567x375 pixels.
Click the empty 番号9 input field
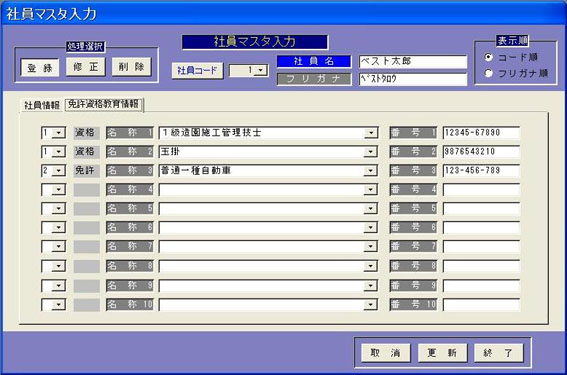(x=481, y=286)
